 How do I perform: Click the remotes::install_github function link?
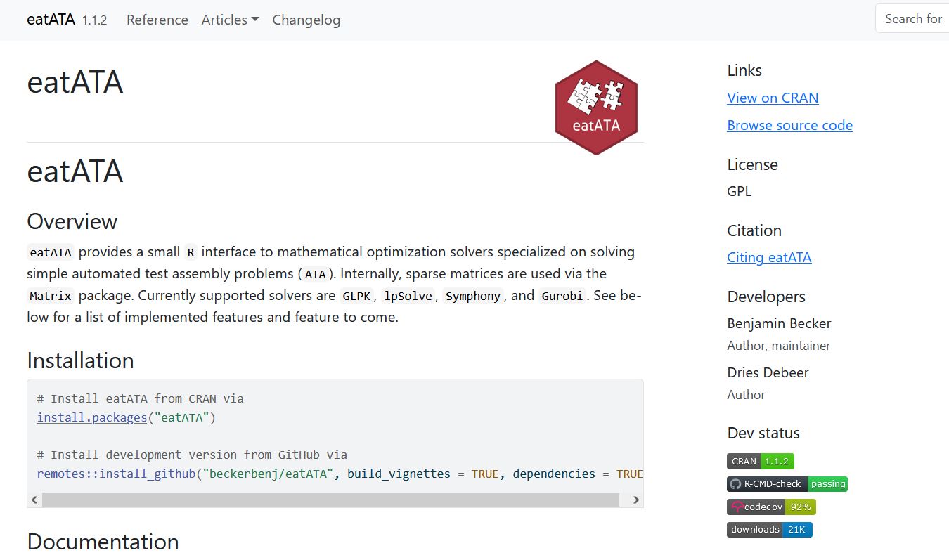click(116, 474)
